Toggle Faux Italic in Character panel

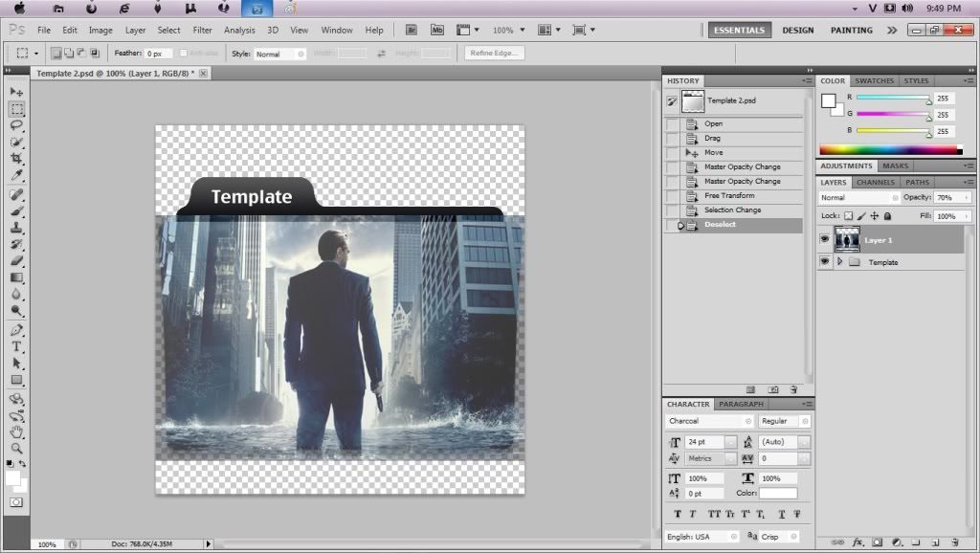tap(693, 515)
